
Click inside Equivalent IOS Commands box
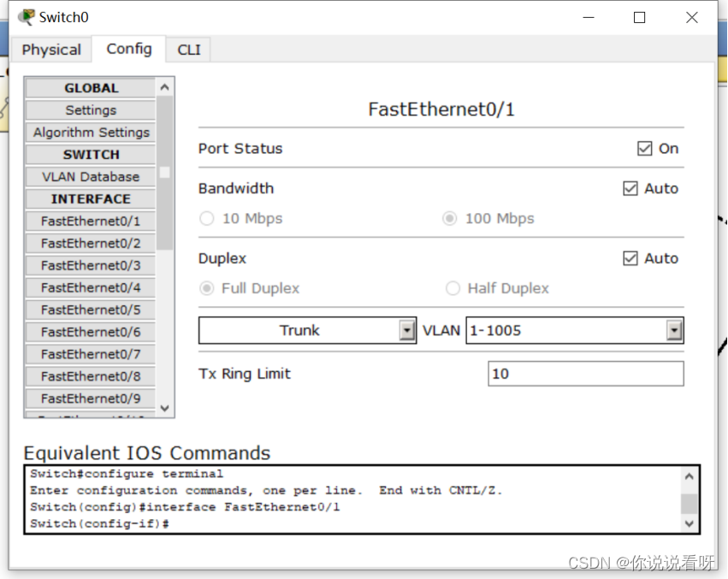point(362,499)
